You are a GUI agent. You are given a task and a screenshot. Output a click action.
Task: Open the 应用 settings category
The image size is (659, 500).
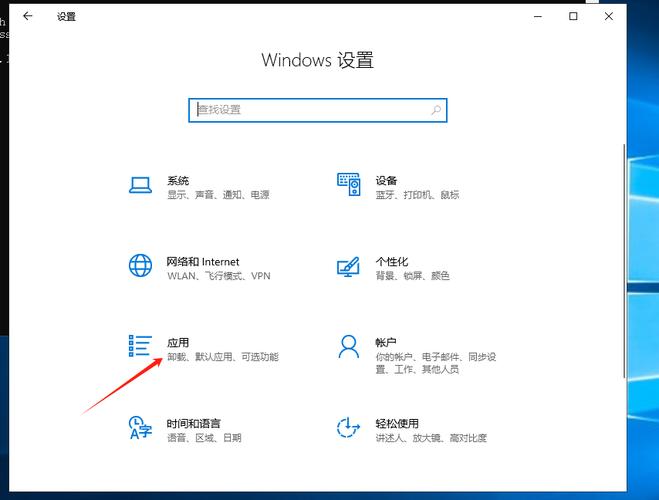178,343
